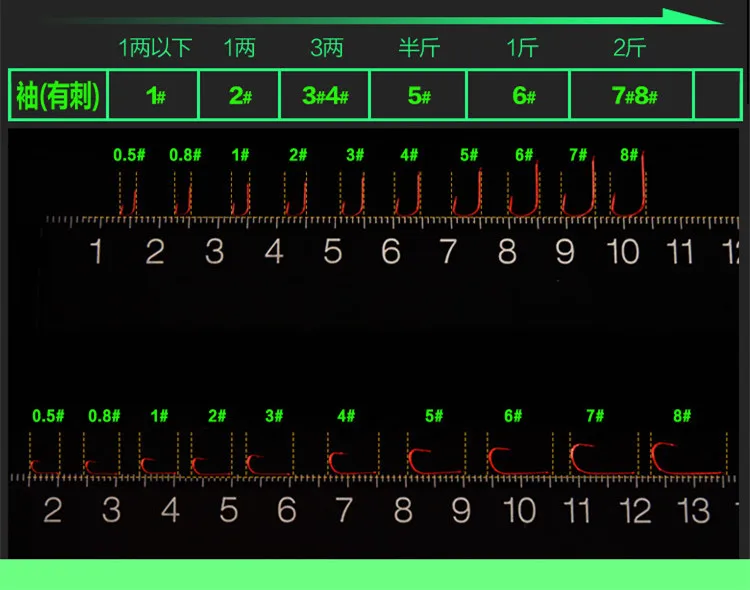Select the 1# cell in the size table
Viewport: 750px width, 590px height.
154,96
